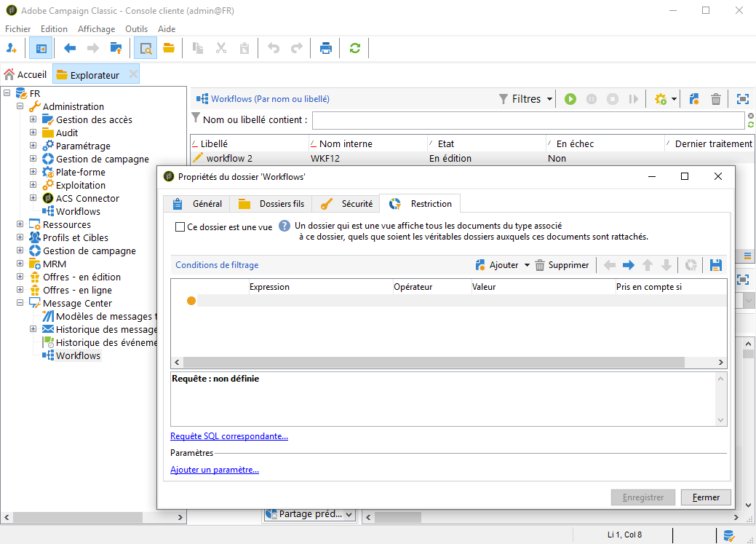756x544 pixels.
Task: Expand the 'Profils et Cibles' node
Action: (x=20, y=237)
